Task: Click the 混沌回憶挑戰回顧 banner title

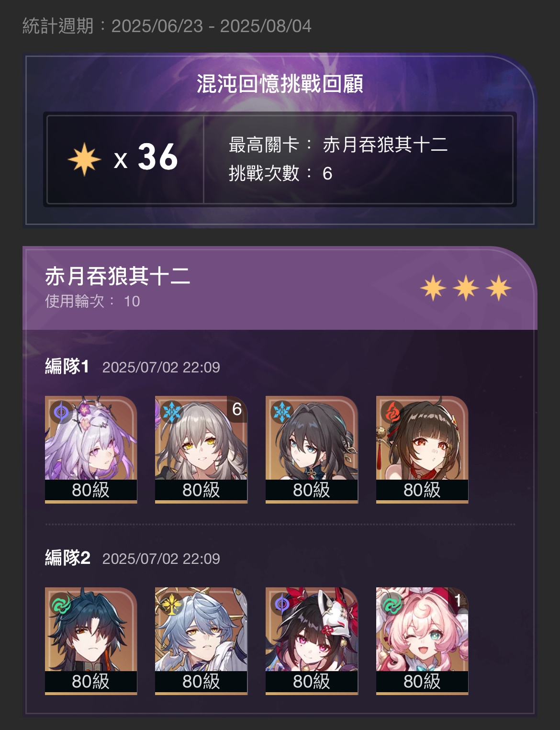Action: pyautogui.click(x=280, y=84)
